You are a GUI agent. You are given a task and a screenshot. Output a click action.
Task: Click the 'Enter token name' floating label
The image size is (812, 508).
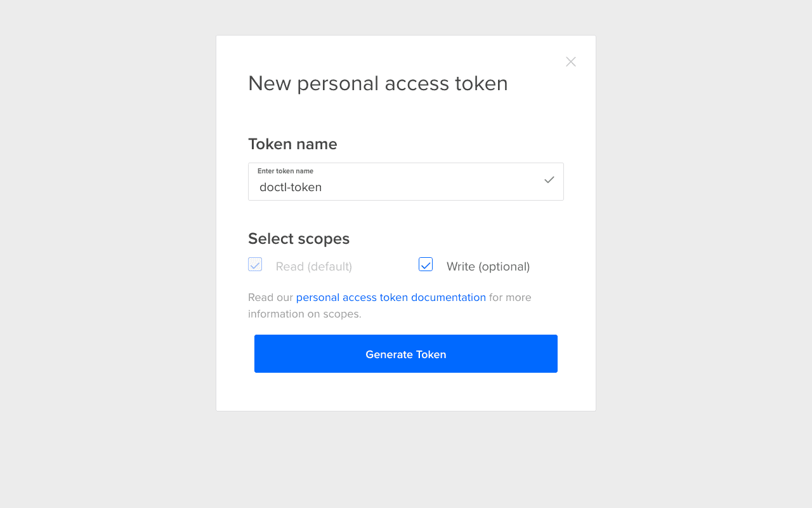pyautogui.click(x=285, y=171)
